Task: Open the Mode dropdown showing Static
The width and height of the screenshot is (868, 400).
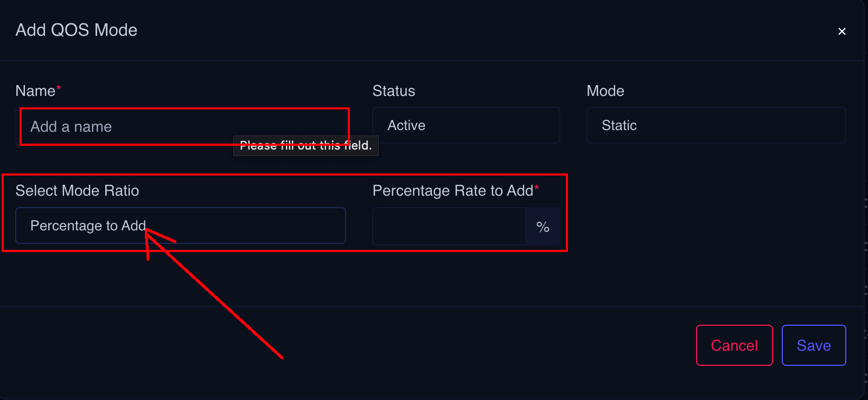Action: (716, 125)
